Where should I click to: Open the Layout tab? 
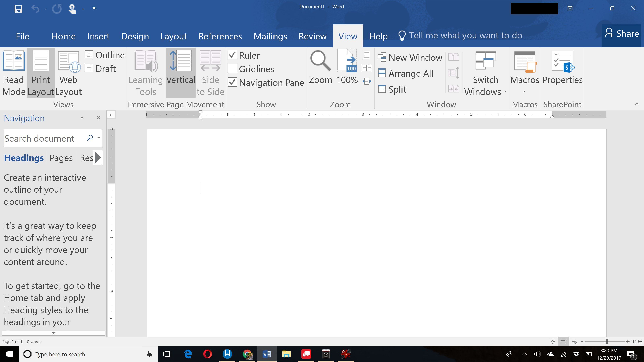(x=173, y=36)
